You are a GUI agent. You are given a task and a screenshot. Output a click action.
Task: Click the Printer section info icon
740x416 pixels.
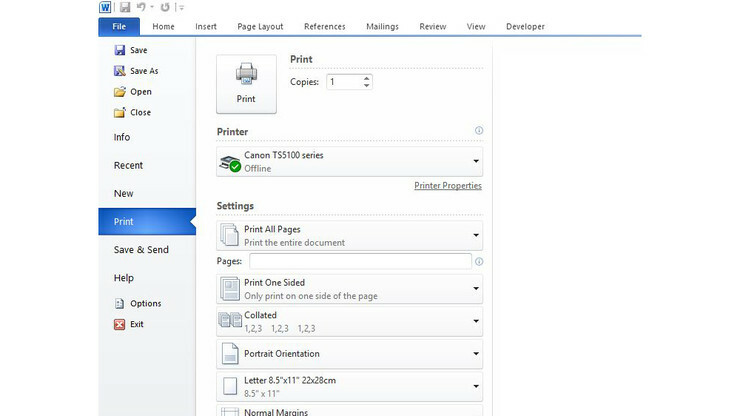pyautogui.click(x=479, y=130)
